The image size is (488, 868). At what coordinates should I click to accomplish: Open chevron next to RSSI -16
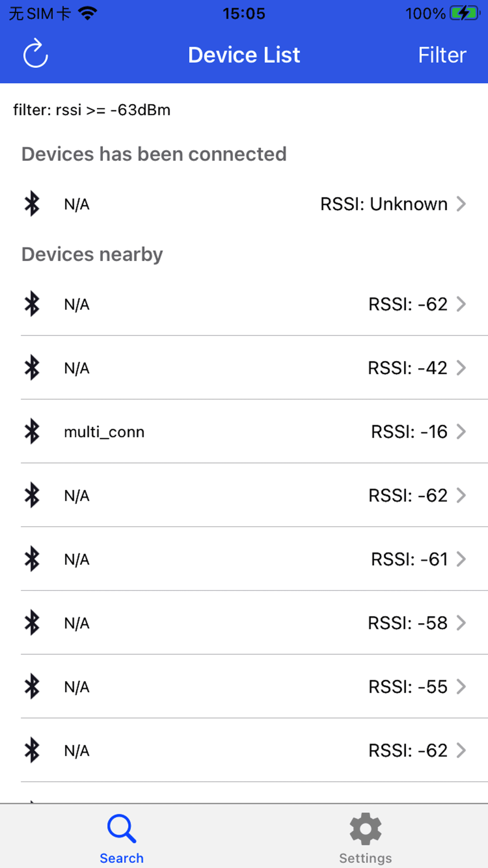[461, 432]
